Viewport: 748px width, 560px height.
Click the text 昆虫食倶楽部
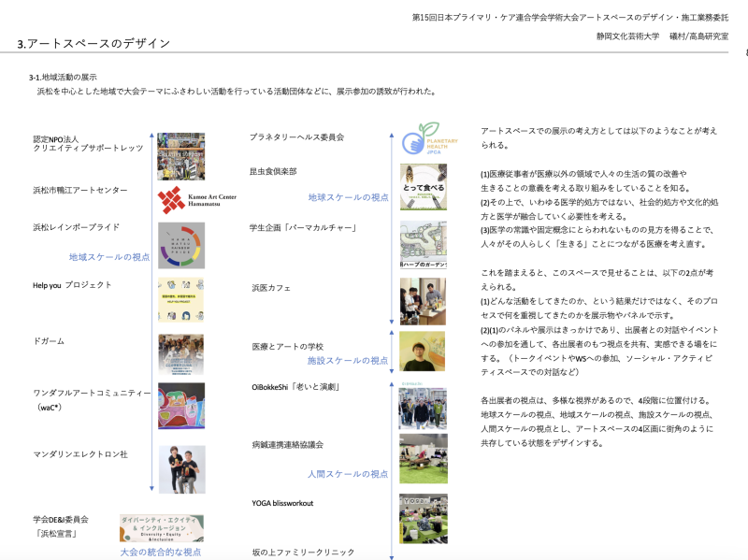point(273,171)
